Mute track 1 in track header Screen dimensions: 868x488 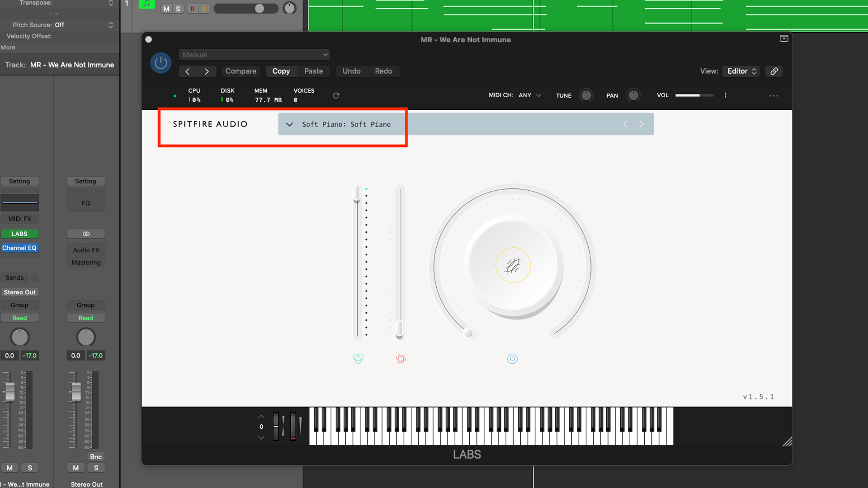click(x=166, y=9)
